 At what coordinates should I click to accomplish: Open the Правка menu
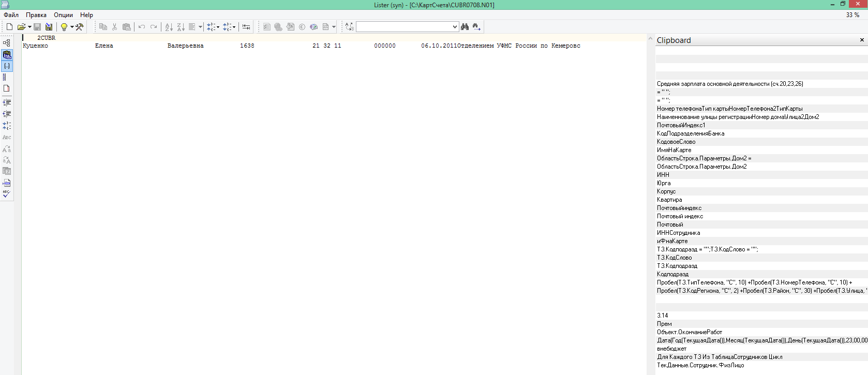tap(36, 15)
